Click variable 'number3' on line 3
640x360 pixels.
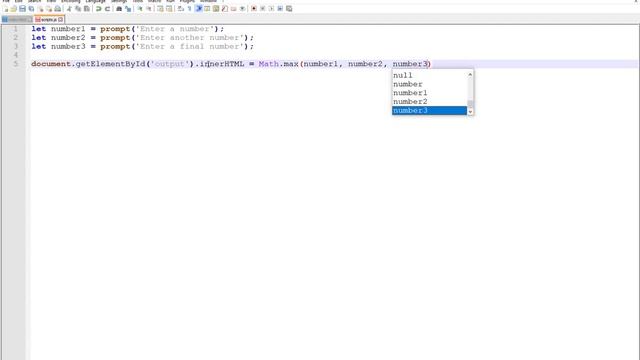pyautogui.click(x=68, y=47)
